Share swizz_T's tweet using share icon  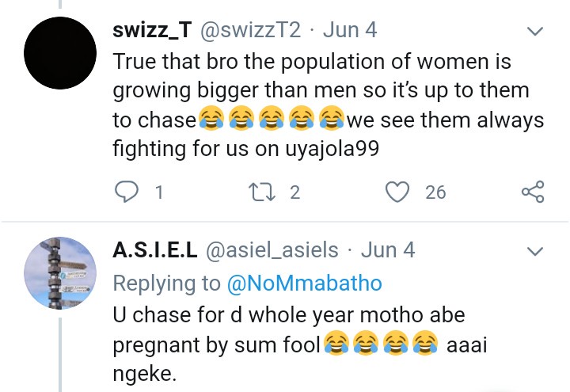533,191
